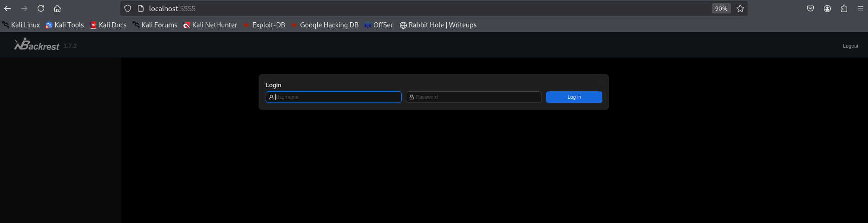The image size is (868, 223).
Task: Reset zoom via the 90% badge
Action: click(x=721, y=8)
